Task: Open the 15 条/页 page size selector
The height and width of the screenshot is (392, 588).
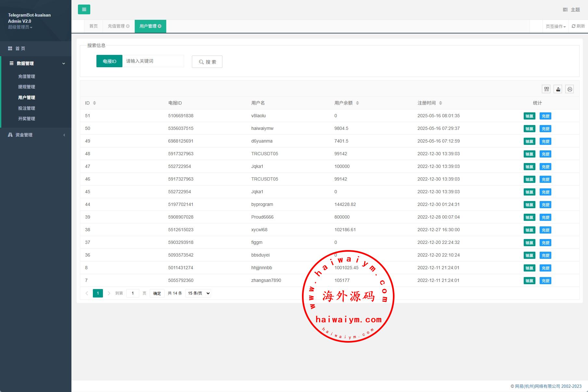Action: (199, 293)
